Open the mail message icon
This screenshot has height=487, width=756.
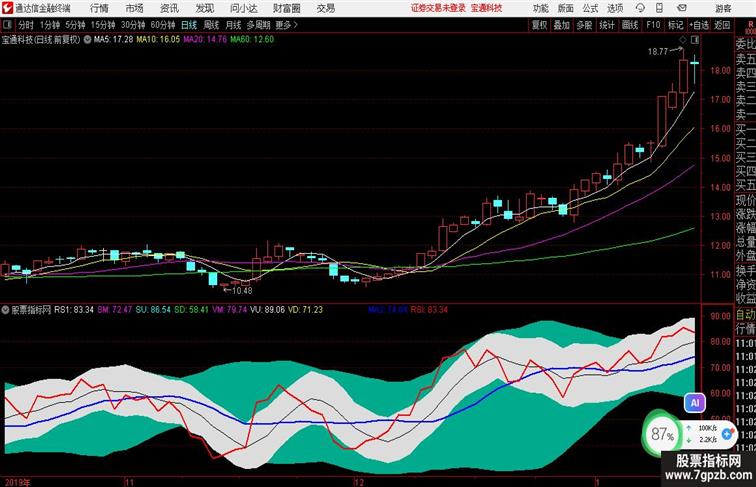pyautogui.click(x=681, y=8)
